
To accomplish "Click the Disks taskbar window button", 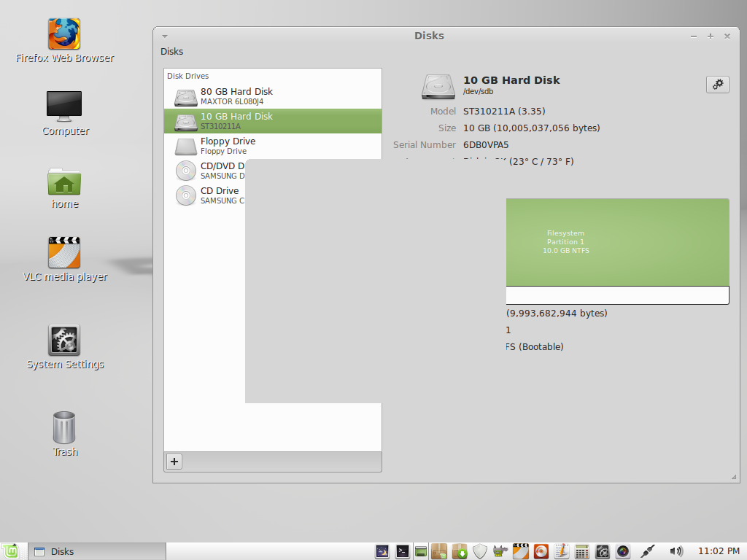I will pyautogui.click(x=97, y=551).
